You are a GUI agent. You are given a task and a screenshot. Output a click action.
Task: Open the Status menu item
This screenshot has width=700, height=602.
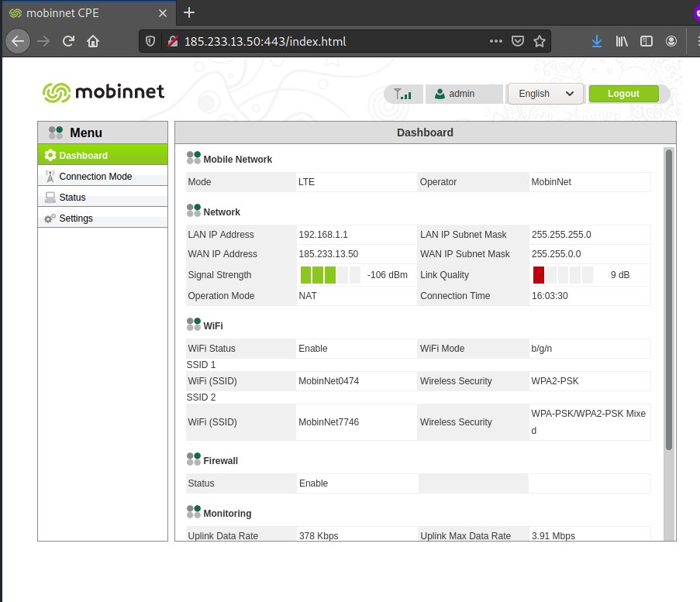(x=102, y=198)
